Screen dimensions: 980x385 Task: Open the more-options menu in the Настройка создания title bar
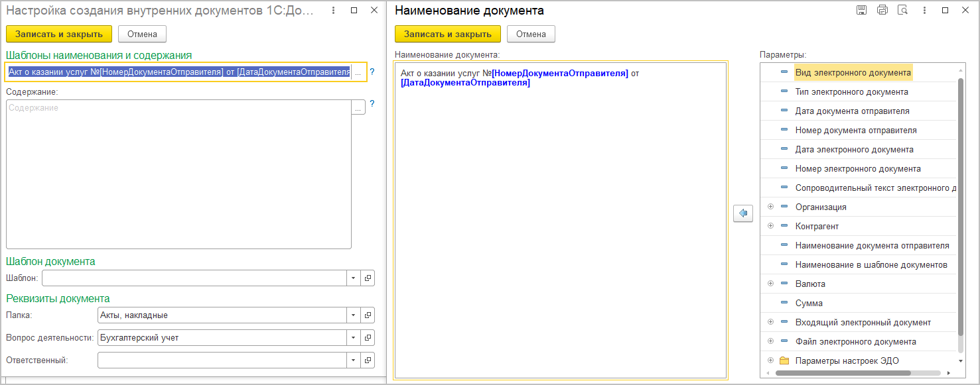[x=332, y=11]
